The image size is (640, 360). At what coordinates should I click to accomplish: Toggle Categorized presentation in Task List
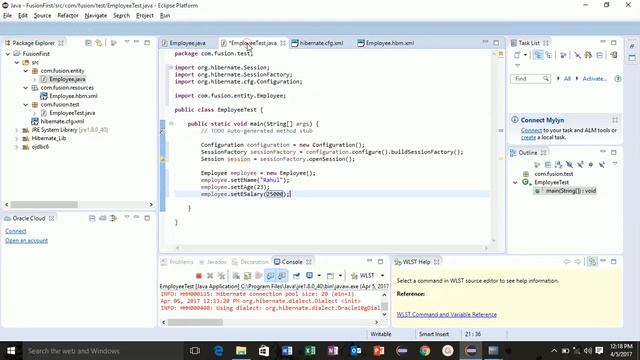pyautogui.click(x=538, y=55)
